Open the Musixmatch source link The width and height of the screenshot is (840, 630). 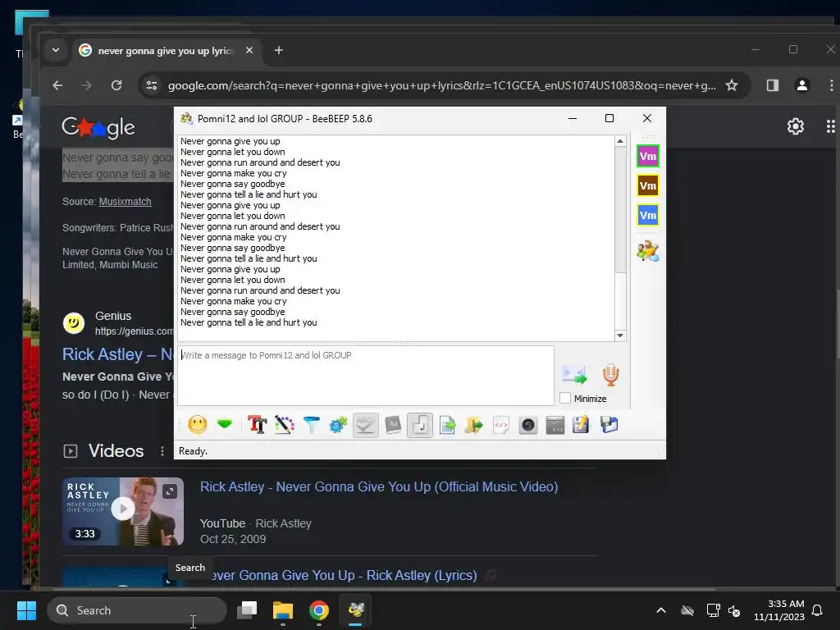click(126, 202)
